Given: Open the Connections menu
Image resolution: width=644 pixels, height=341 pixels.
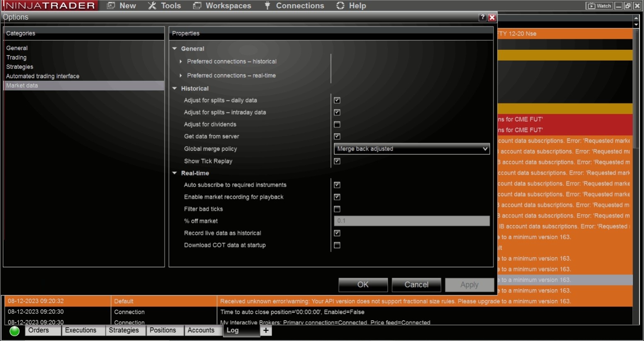Looking at the screenshot, I should click(x=294, y=6).
